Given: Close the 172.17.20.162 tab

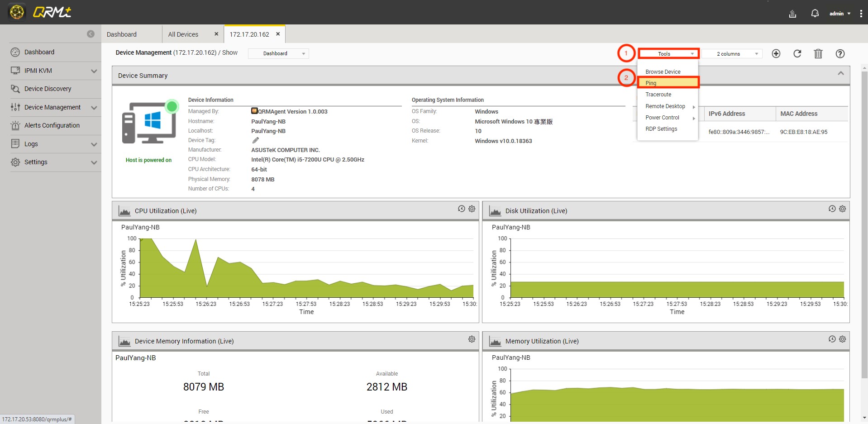Looking at the screenshot, I should [278, 34].
